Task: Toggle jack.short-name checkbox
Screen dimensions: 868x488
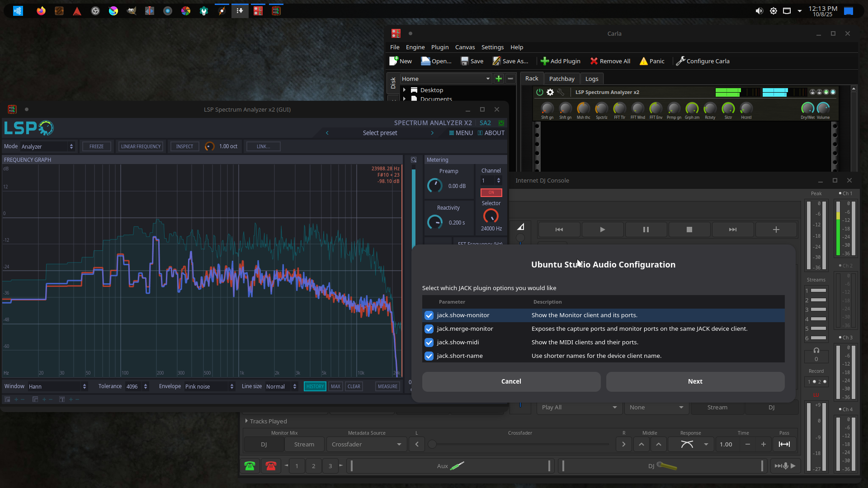Action: coord(429,356)
